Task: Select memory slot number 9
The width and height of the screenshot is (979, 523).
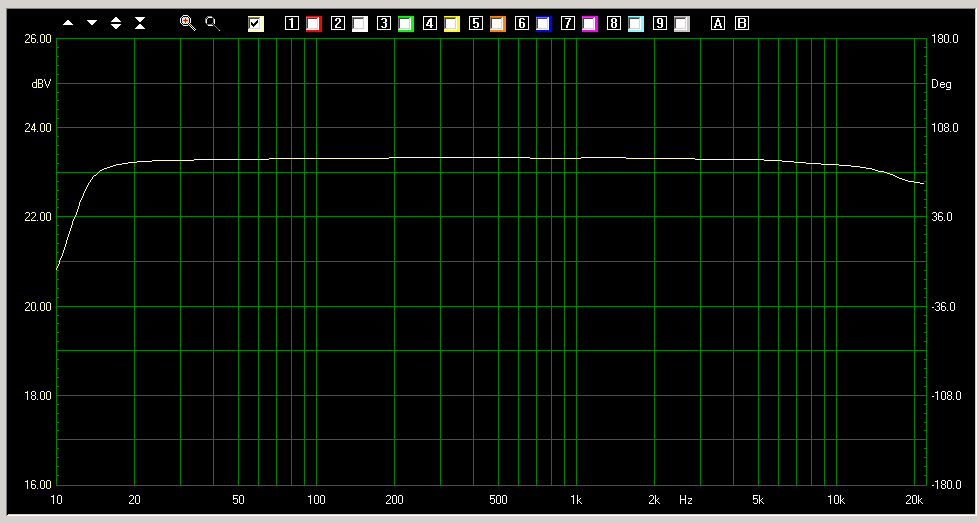Action: click(660, 23)
